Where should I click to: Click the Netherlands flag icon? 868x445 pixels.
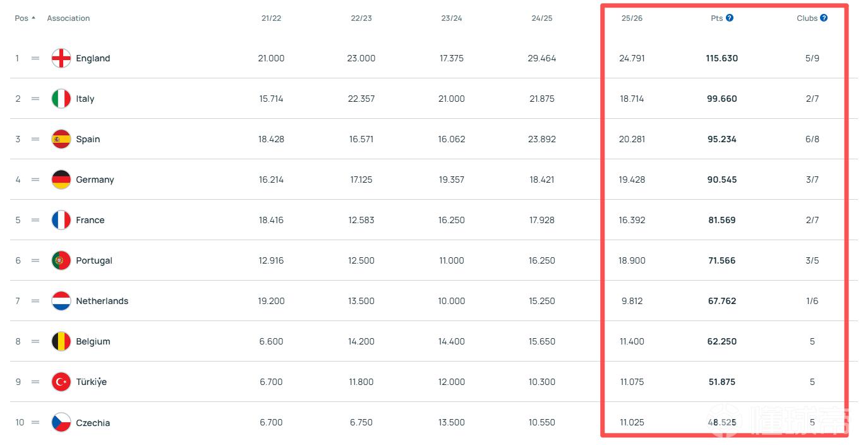pos(61,301)
